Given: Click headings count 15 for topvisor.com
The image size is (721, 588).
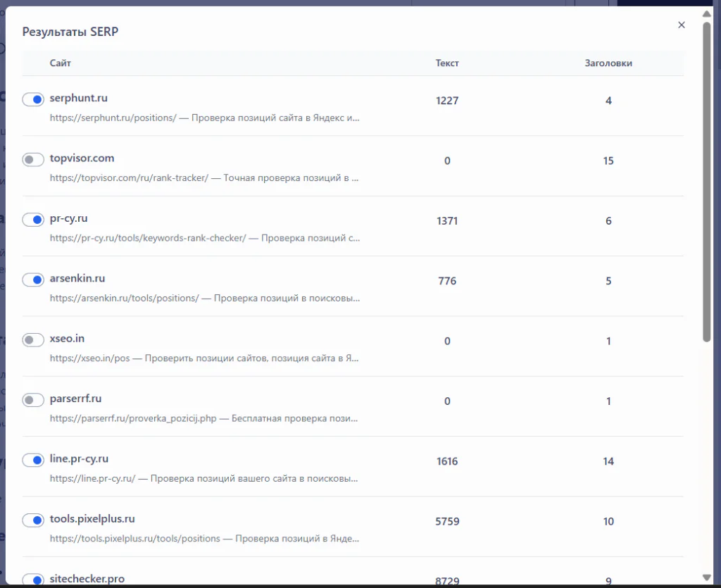Looking at the screenshot, I should tap(608, 161).
